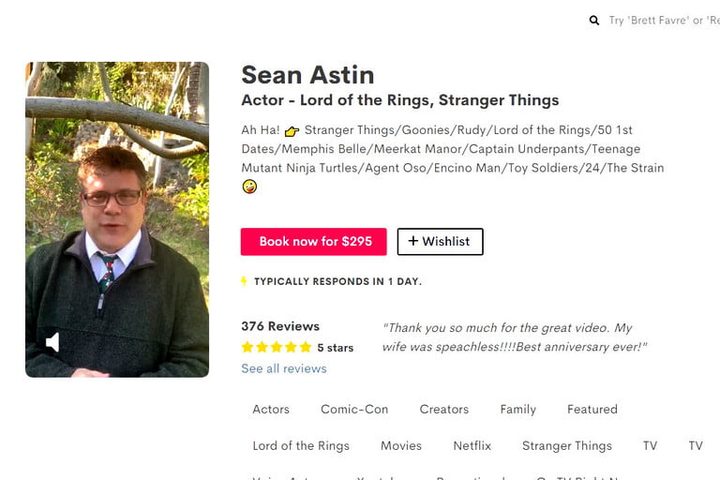Viewport: 720px width, 480px height.
Task: Click the zany face emoji below the bio
Action: tap(249, 187)
